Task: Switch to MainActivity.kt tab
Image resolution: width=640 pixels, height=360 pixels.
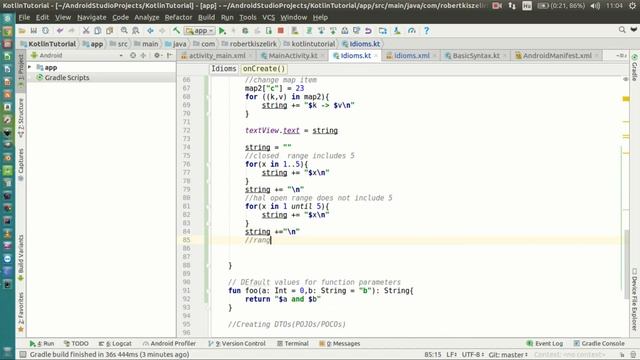Action: click(x=293, y=56)
